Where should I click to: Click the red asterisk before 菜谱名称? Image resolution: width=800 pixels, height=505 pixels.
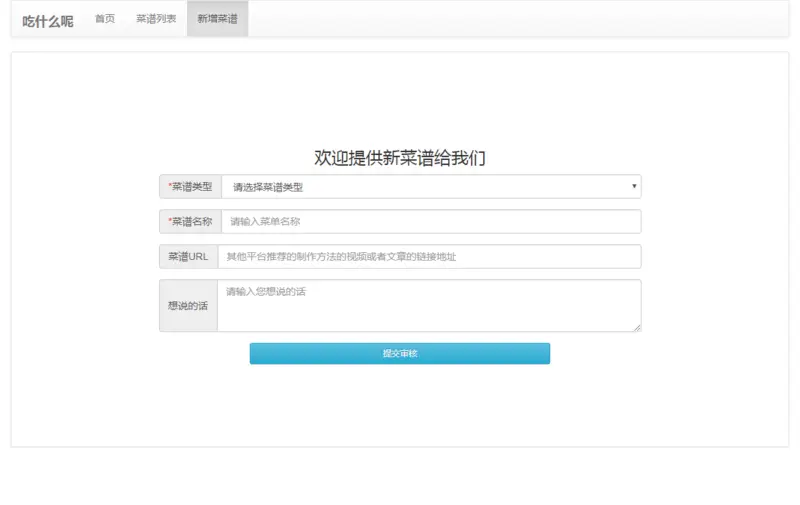pyautogui.click(x=170, y=219)
